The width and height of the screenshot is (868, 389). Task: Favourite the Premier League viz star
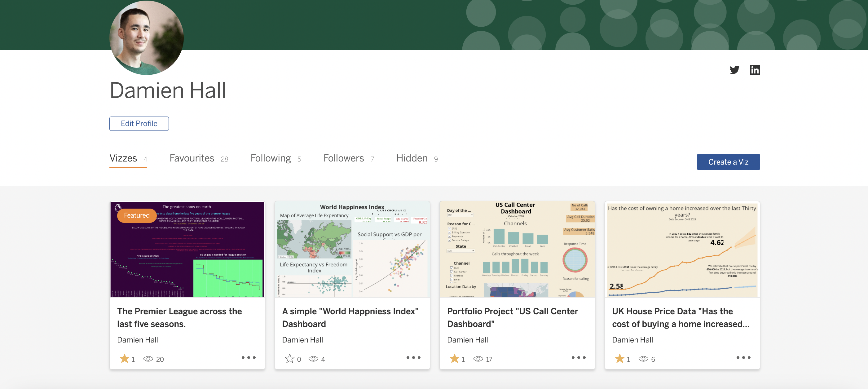coord(124,359)
